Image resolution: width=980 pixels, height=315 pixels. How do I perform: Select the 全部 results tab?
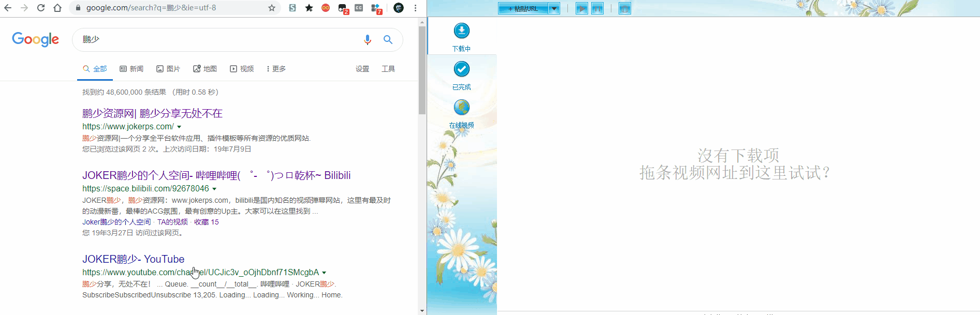[95, 69]
